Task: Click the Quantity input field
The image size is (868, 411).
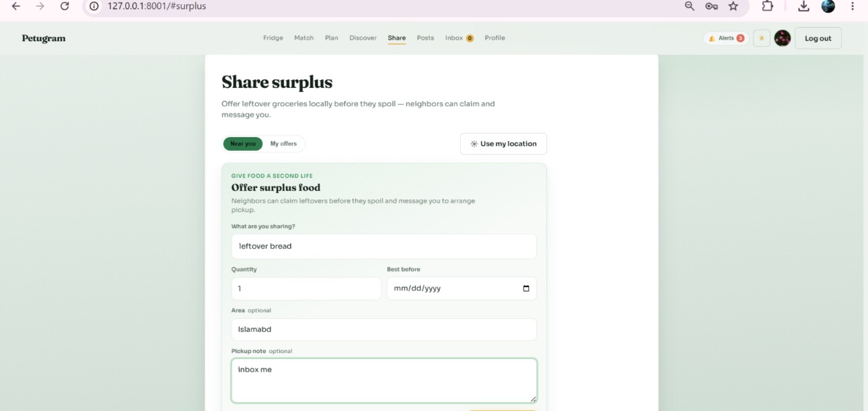Action: click(307, 288)
